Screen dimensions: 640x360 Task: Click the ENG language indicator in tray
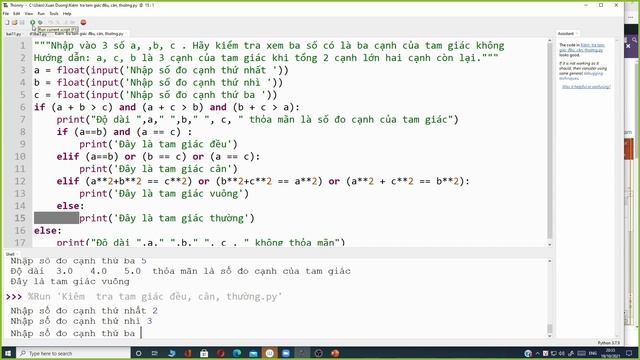tap(593, 353)
